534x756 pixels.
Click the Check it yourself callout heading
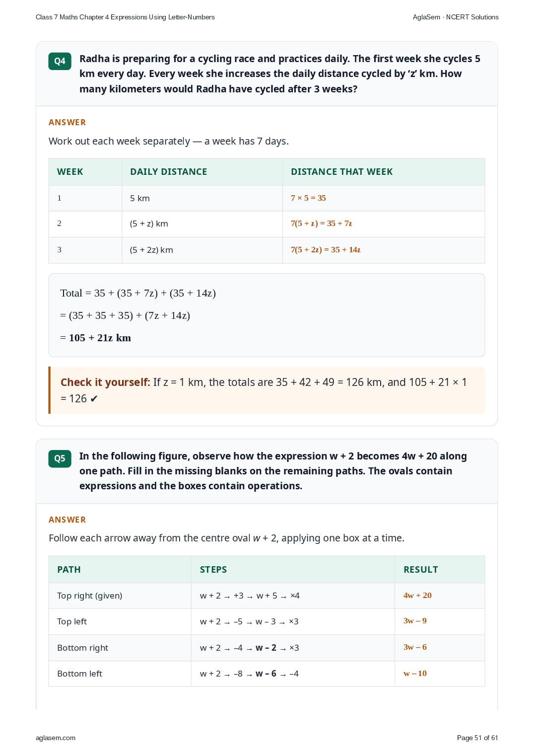coord(105,382)
